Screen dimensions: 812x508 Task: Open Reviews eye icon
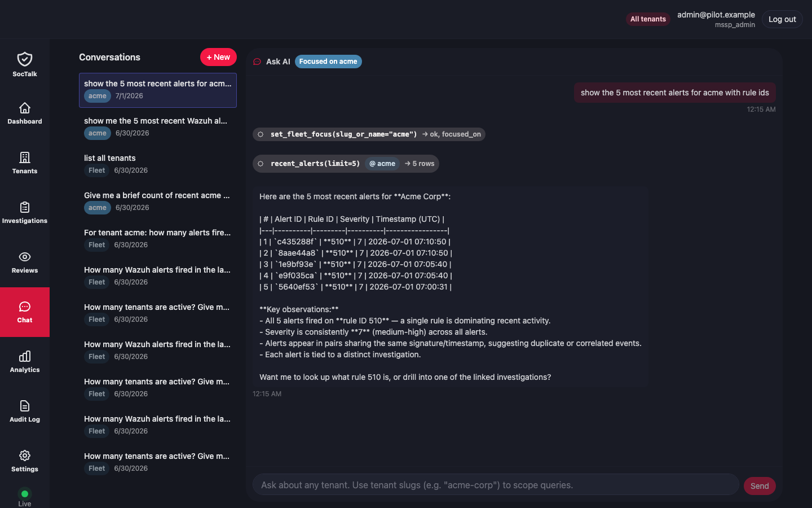(x=25, y=257)
